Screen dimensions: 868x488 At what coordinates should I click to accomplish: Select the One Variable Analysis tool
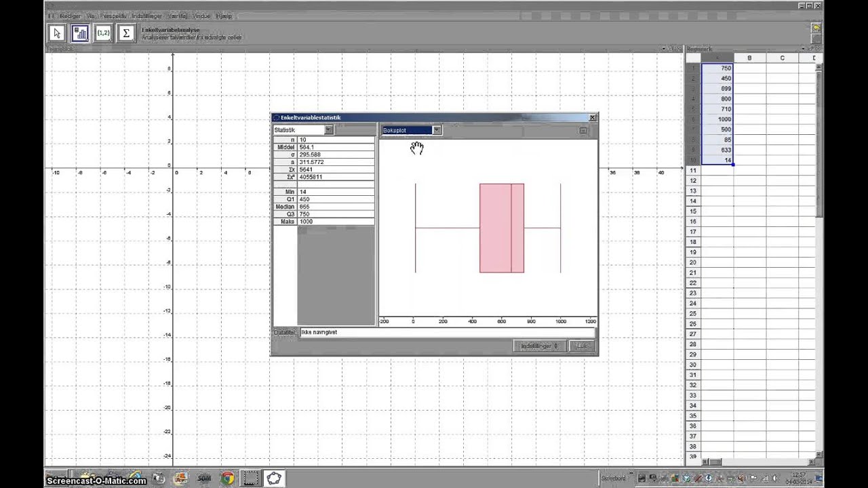(80, 33)
